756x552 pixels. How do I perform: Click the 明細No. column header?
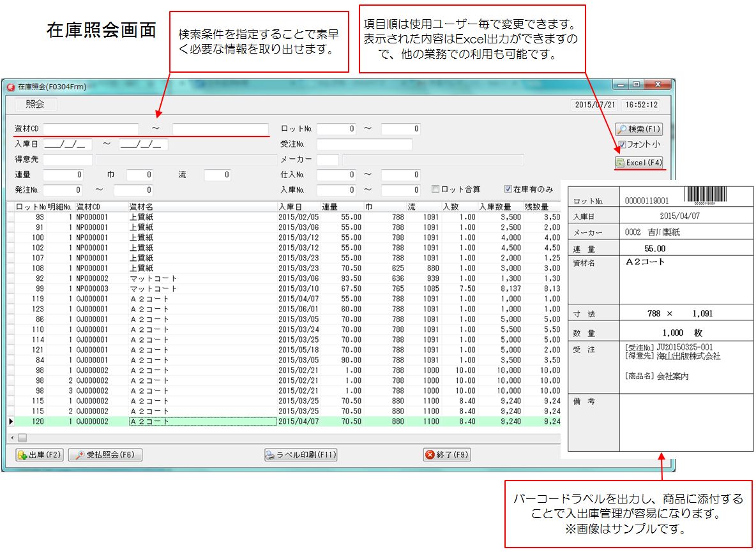[60, 207]
